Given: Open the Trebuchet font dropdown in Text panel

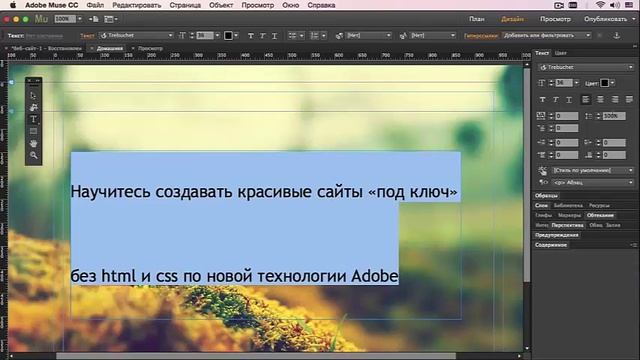Looking at the screenshot, I should [586, 67].
